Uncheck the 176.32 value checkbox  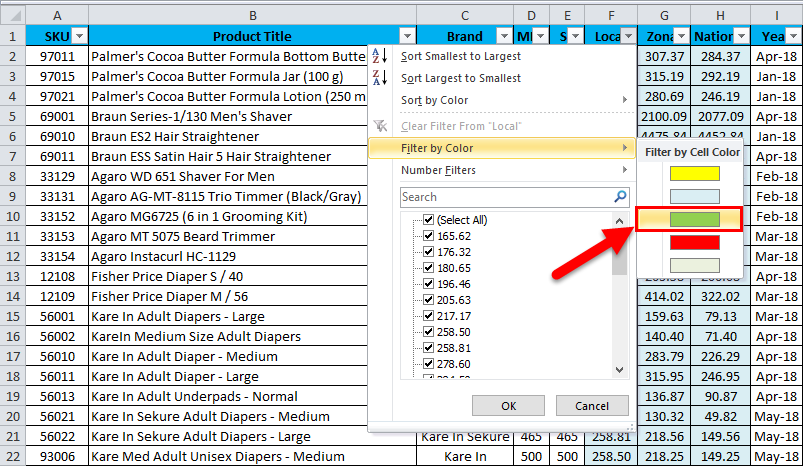(x=429, y=251)
